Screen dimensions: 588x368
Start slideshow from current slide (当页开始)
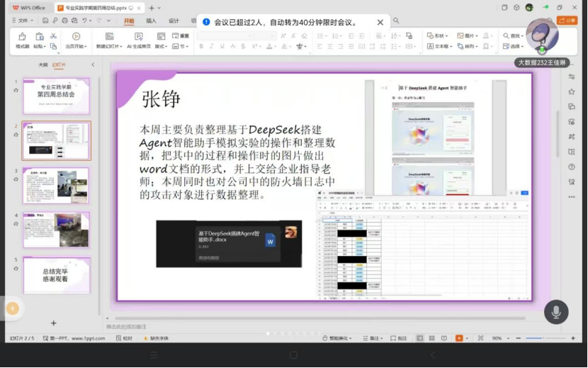click(x=76, y=40)
